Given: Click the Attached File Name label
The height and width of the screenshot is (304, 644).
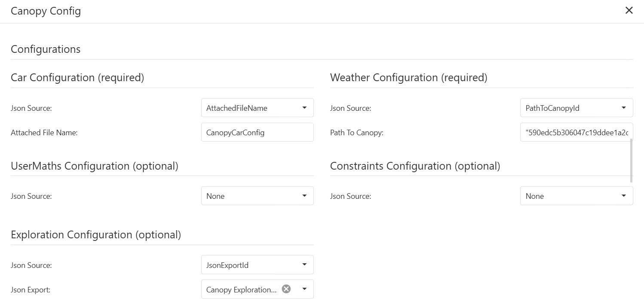Looking at the screenshot, I should pos(44,133).
